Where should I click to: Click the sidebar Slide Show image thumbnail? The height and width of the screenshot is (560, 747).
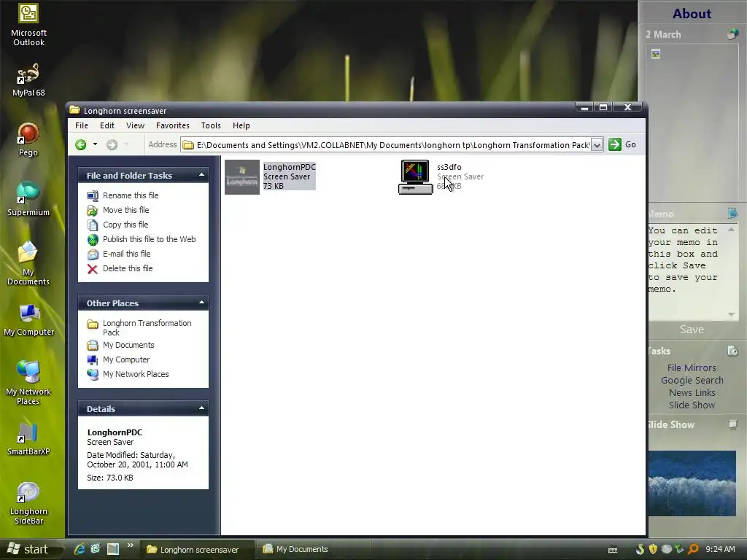[x=692, y=483]
